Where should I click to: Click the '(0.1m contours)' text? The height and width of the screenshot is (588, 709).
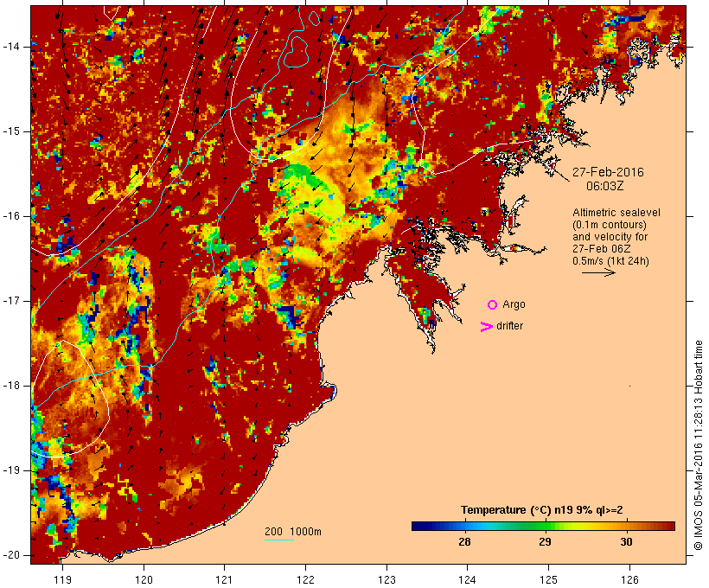coord(609,225)
